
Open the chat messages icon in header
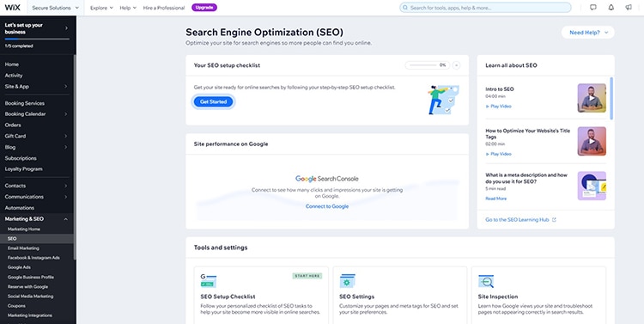593,8
